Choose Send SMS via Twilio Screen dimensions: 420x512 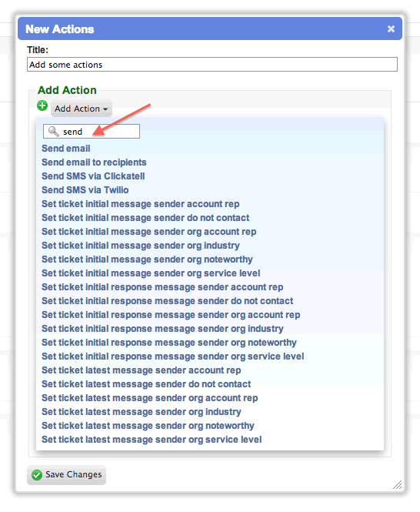[85, 190]
